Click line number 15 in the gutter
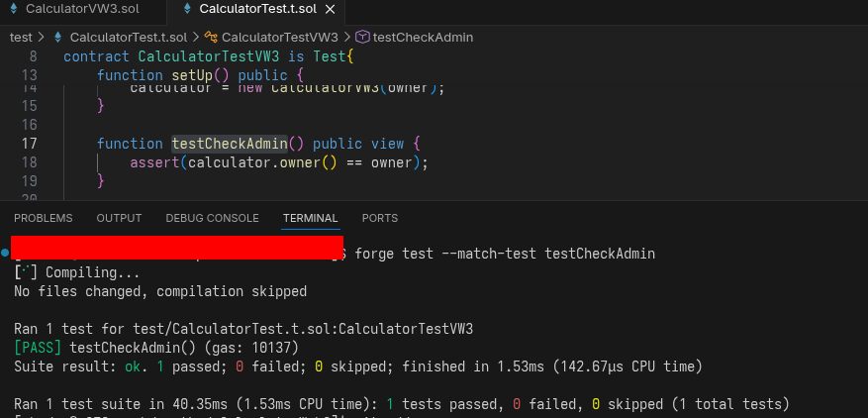 click(x=30, y=105)
